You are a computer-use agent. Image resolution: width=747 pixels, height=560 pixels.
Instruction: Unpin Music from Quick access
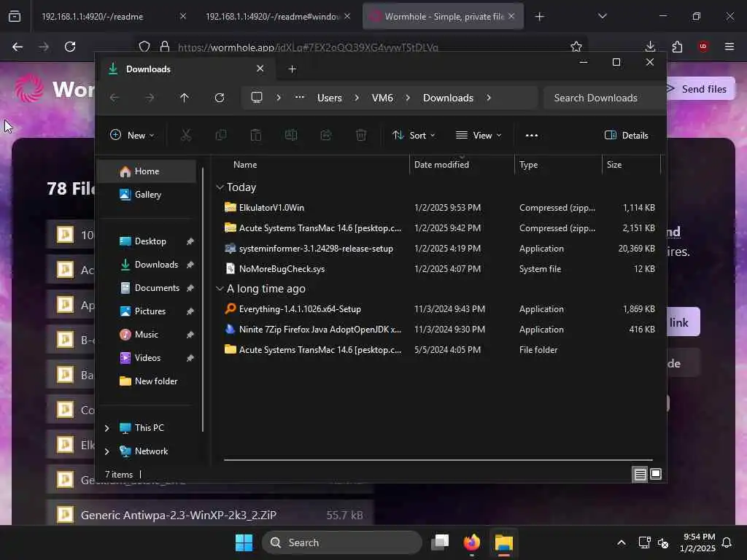pyautogui.click(x=190, y=335)
